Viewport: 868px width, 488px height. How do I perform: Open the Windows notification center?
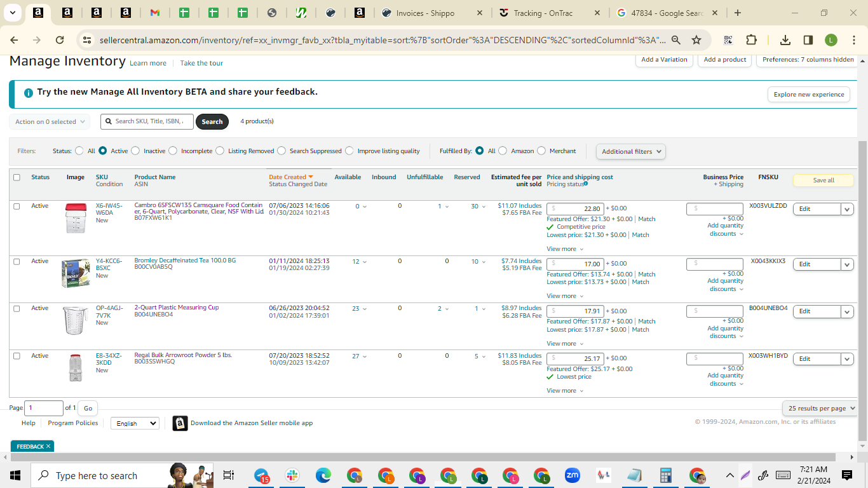coord(847,475)
